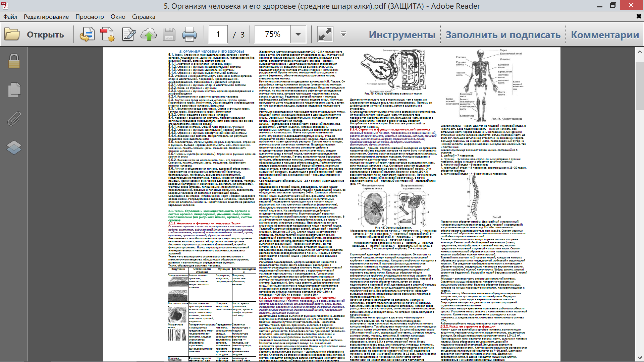Click the create PDF document icon

(x=107, y=35)
